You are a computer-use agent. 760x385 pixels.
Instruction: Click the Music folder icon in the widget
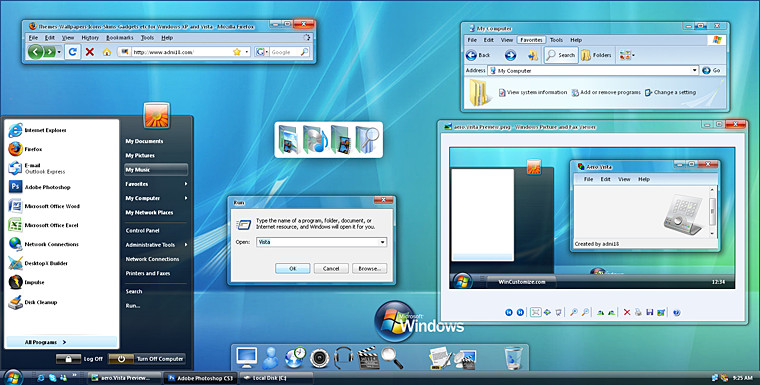point(315,140)
